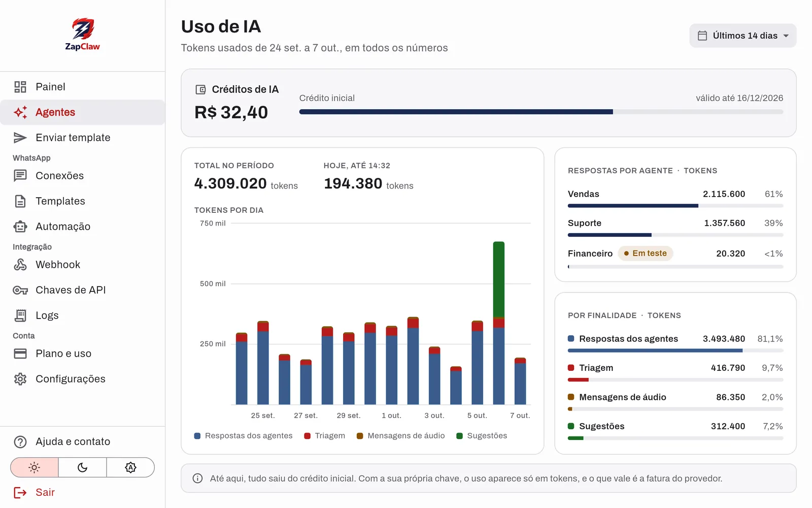Image resolution: width=812 pixels, height=508 pixels.
Task: Click the Ajuda e contato help icon
Action: 20,442
